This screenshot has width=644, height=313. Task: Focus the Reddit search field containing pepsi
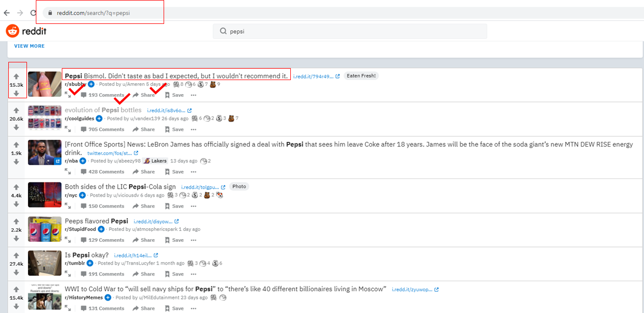350,31
